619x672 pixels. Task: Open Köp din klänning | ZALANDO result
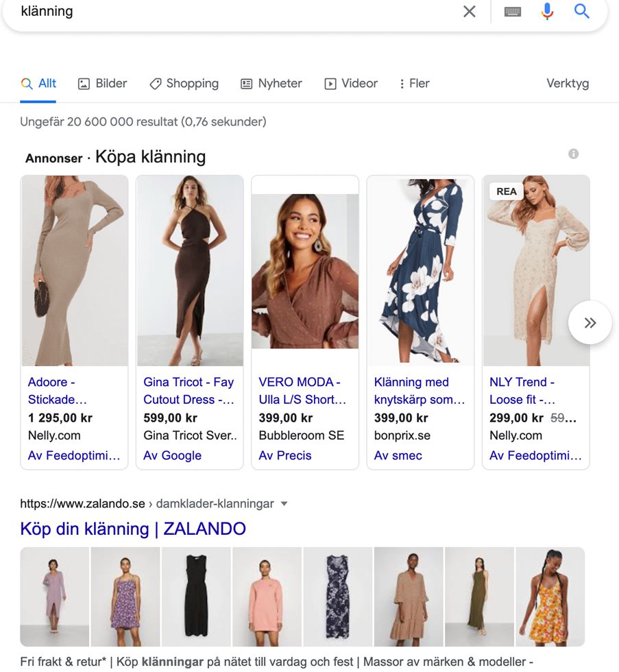pos(133,529)
